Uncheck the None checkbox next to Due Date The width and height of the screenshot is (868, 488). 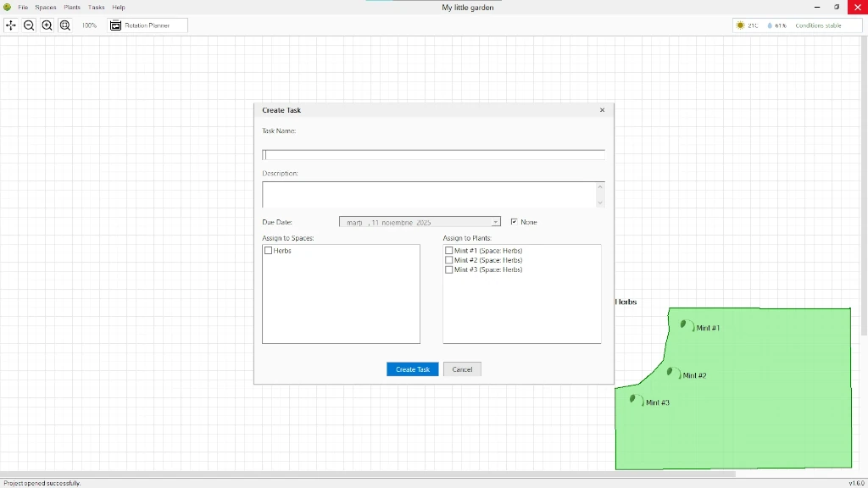click(x=515, y=222)
